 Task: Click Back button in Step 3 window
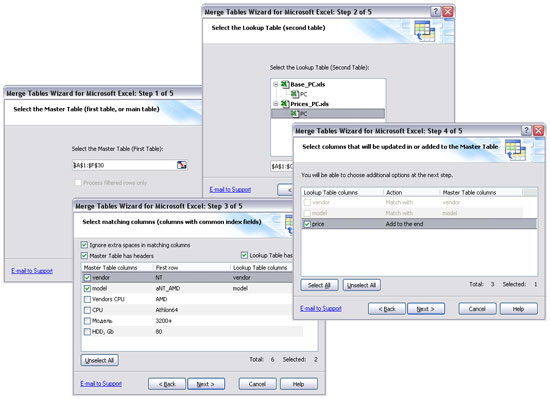(167, 384)
